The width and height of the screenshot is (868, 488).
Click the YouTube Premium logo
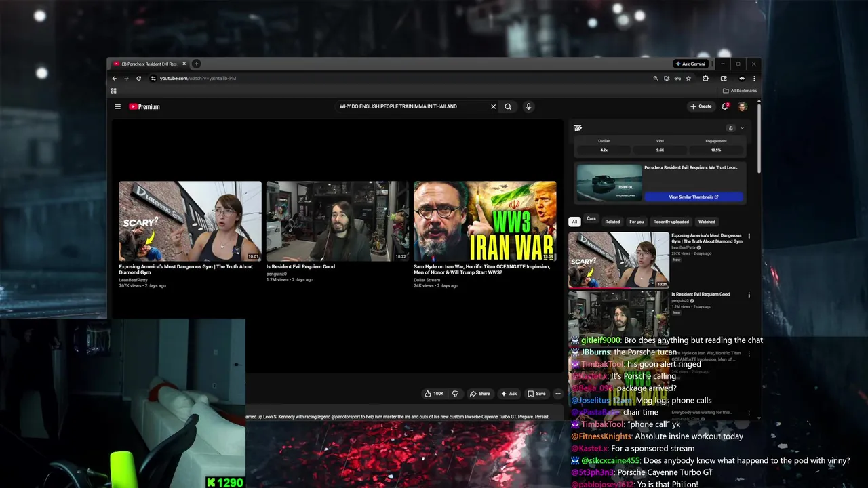[144, 106]
